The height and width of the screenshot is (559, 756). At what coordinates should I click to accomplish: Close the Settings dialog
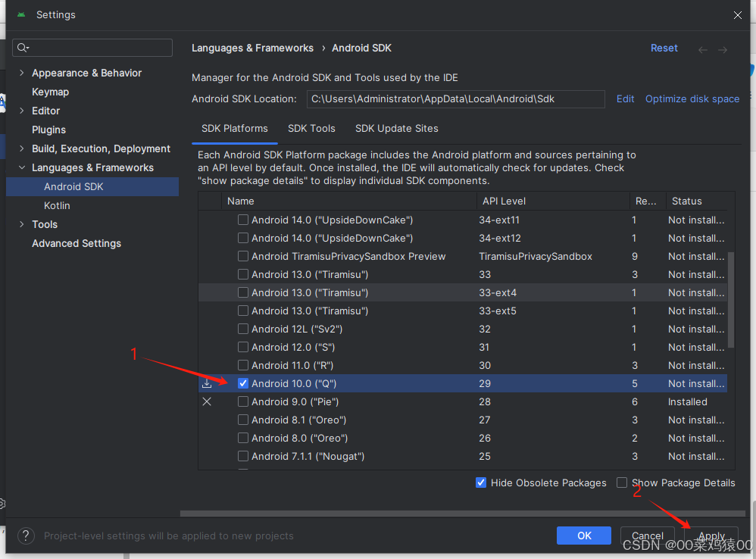click(x=738, y=15)
